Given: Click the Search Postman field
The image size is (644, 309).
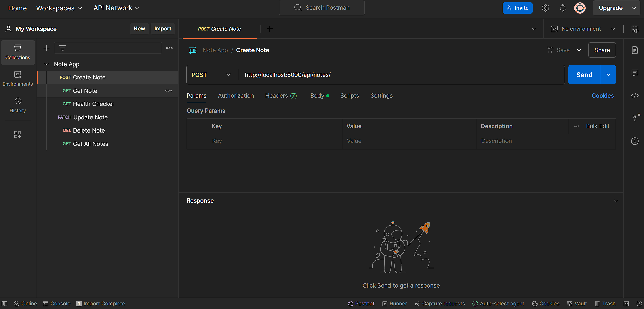Looking at the screenshot, I should coord(322,8).
